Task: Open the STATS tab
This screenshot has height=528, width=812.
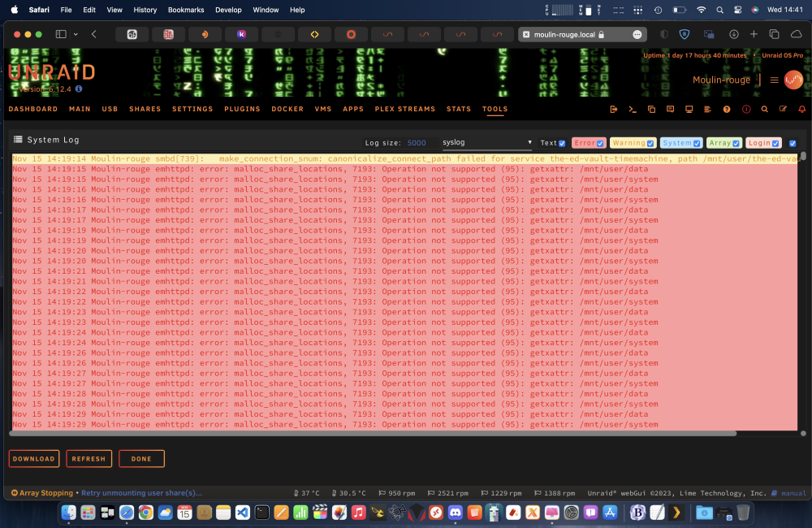Action: click(459, 109)
